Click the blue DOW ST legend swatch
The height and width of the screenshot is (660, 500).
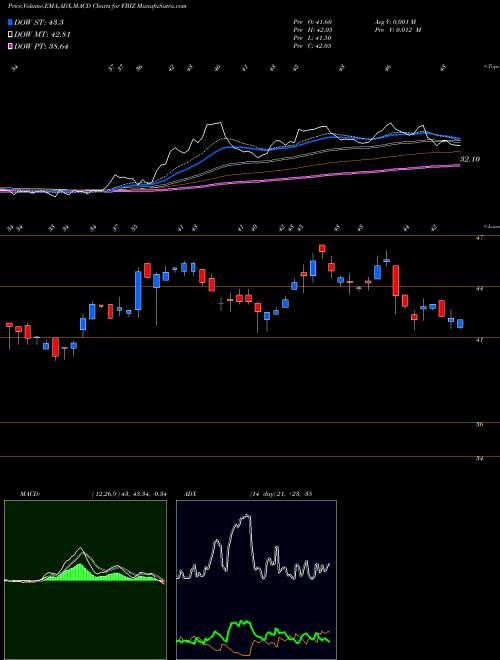pyautogui.click(x=10, y=22)
